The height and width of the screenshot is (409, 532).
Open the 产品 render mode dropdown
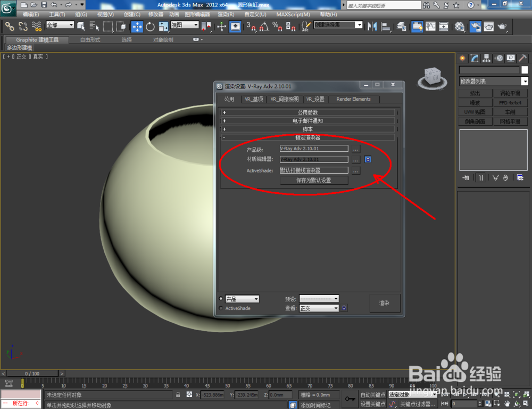click(242, 299)
